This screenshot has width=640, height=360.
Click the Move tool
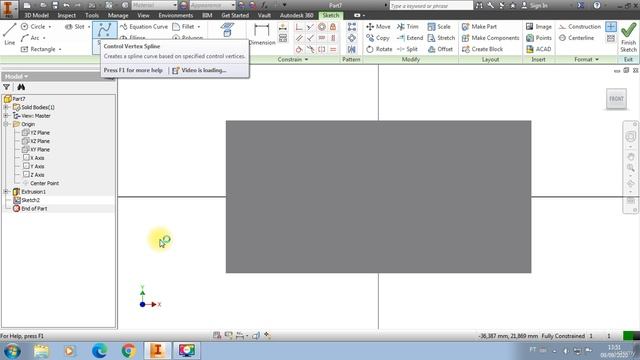(378, 27)
